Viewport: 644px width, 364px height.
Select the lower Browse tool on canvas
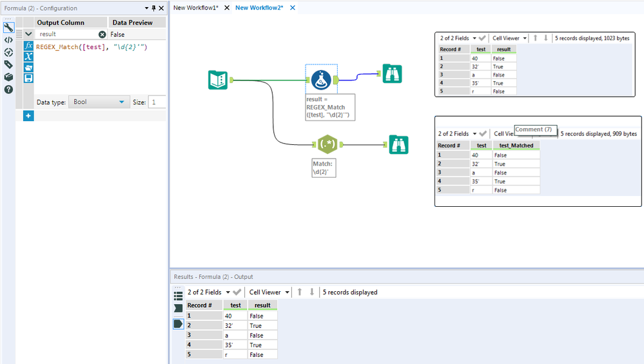(x=399, y=144)
